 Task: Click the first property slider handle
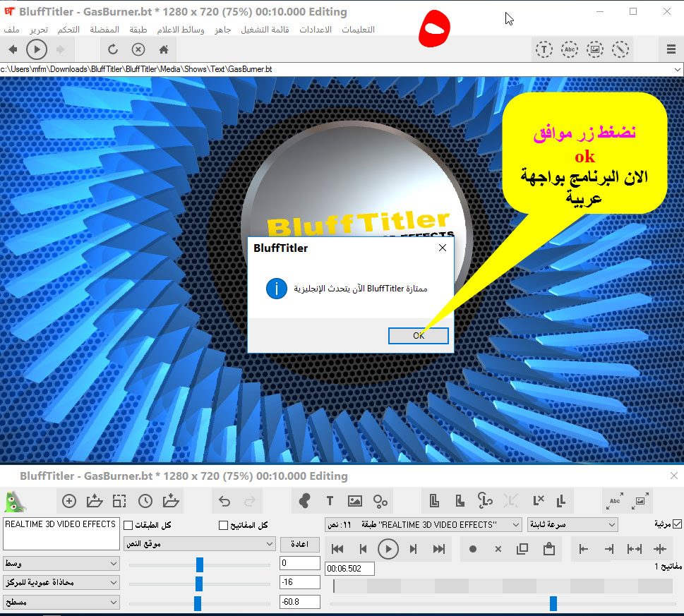[200, 564]
